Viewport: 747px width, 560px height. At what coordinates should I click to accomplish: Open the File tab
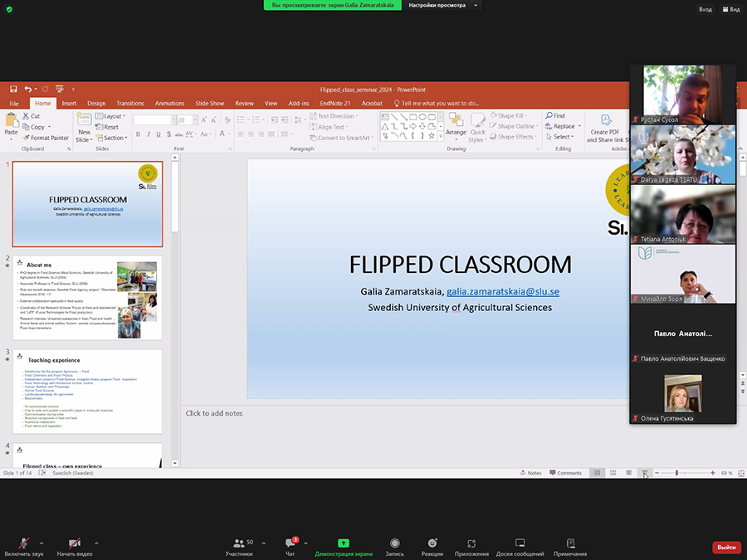(14, 104)
